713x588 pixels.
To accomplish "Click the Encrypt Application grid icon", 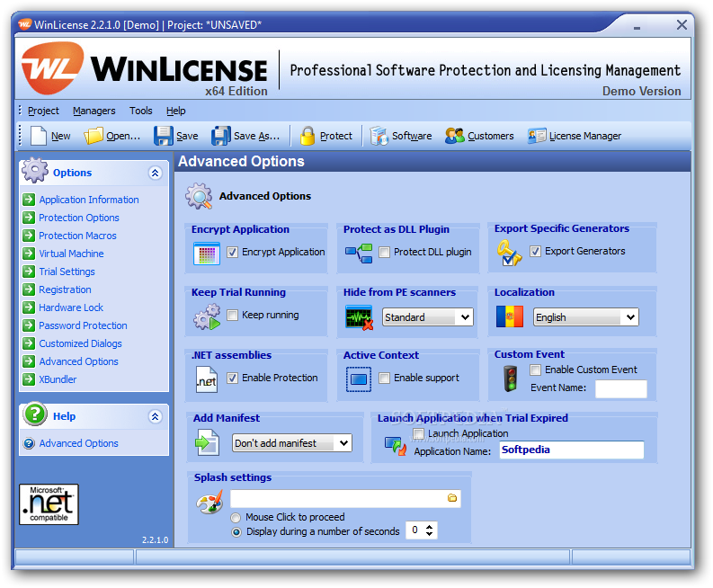I will (207, 254).
